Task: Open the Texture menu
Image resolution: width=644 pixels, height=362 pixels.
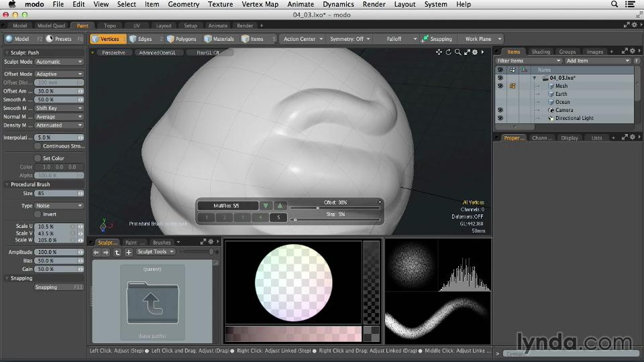Action: tap(220, 4)
